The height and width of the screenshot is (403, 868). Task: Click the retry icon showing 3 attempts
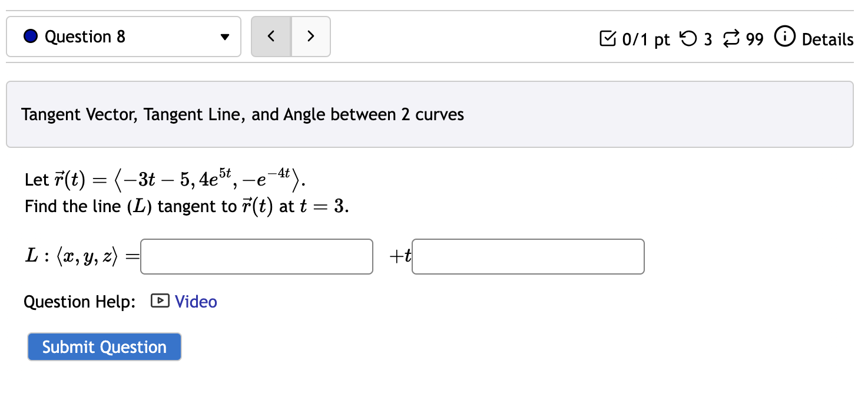(x=687, y=39)
